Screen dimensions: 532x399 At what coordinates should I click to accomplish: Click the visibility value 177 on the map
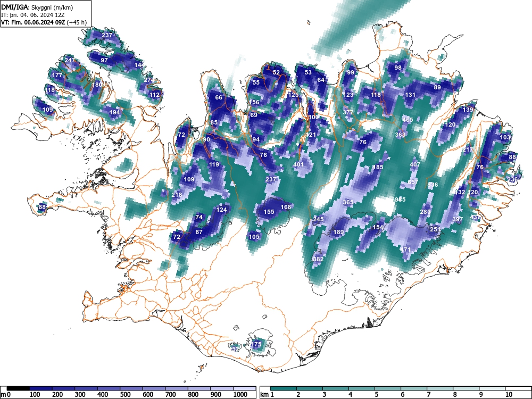(x=57, y=75)
